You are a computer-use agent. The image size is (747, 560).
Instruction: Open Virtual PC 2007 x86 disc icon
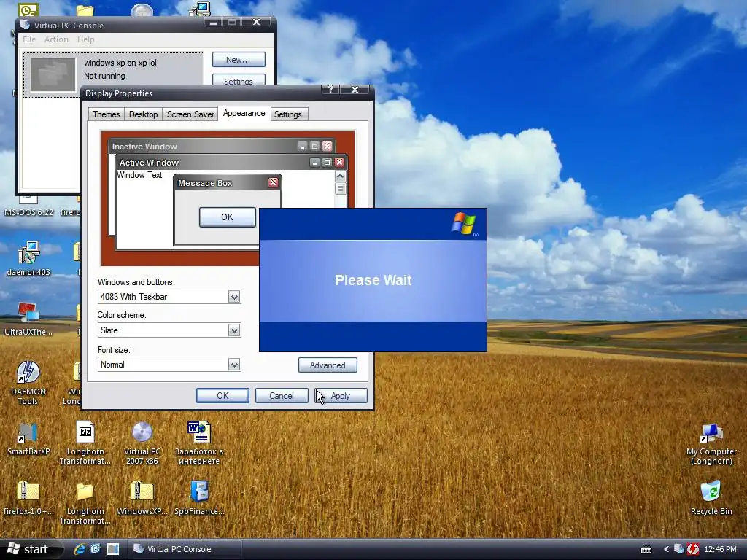(142, 443)
